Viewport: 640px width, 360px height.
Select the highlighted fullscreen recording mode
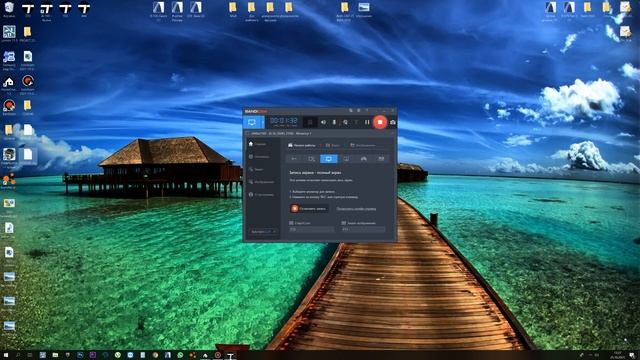coord(329,159)
